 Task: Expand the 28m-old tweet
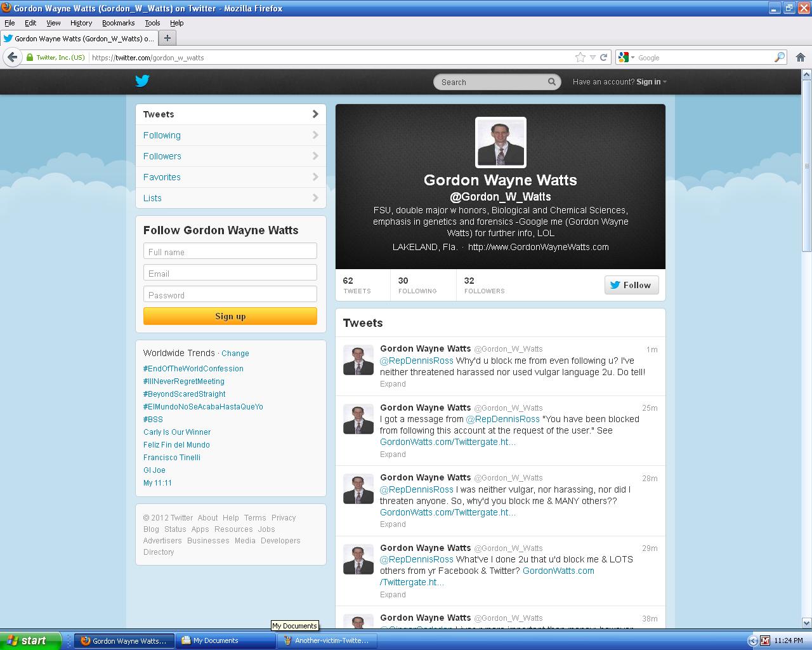(x=393, y=524)
